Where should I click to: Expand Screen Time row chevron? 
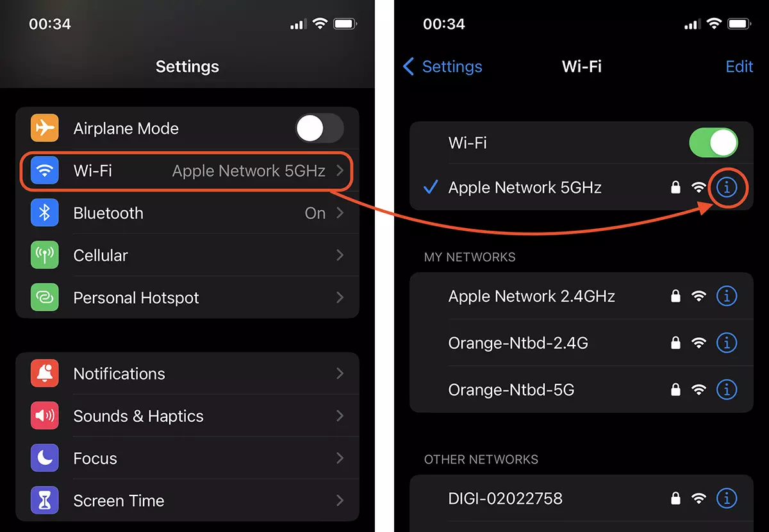click(340, 500)
